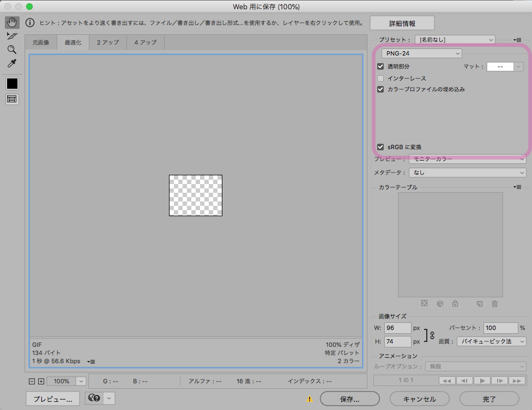This screenshot has width=532, height=410.
Task: Toggle the sRGB に変換 checkbox
Action: click(x=380, y=146)
